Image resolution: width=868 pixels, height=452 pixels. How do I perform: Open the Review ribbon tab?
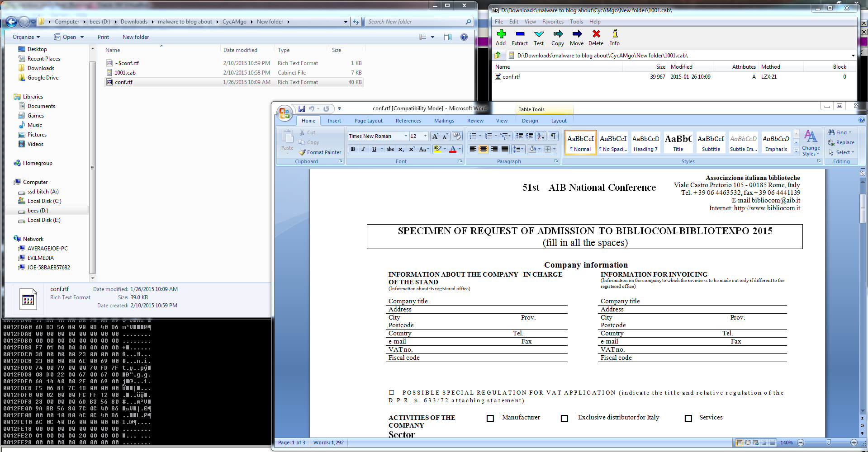pyautogui.click(x=475, y=121)
